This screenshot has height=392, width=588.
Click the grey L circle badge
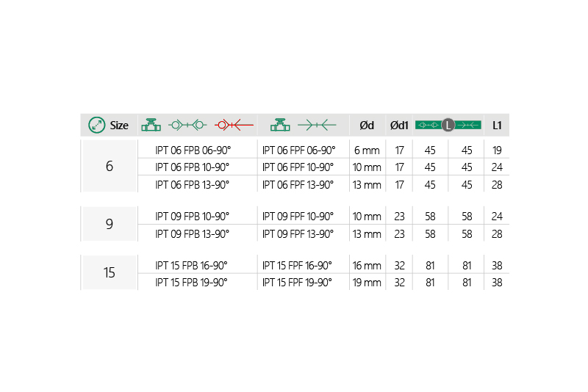pos(448,125)
